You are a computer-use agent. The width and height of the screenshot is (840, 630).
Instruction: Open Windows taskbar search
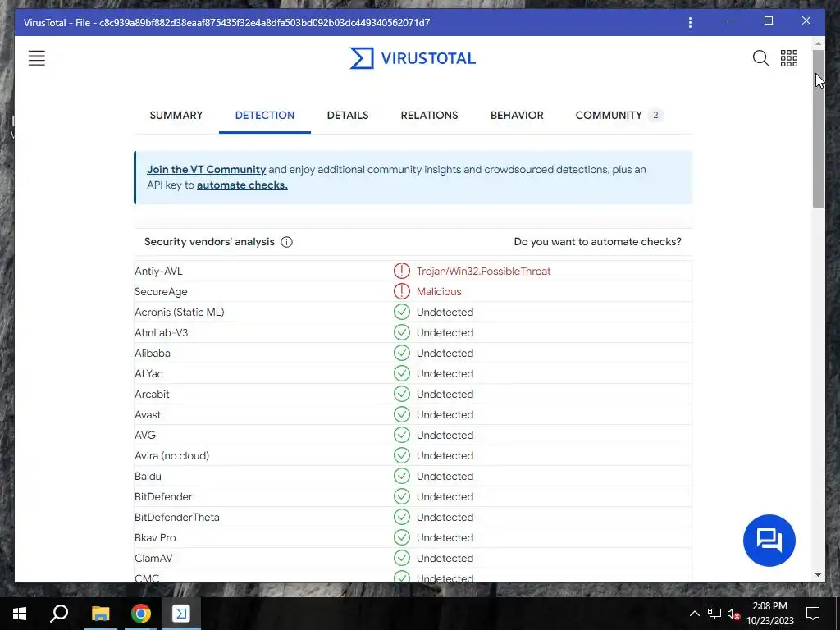coord(59,614)
